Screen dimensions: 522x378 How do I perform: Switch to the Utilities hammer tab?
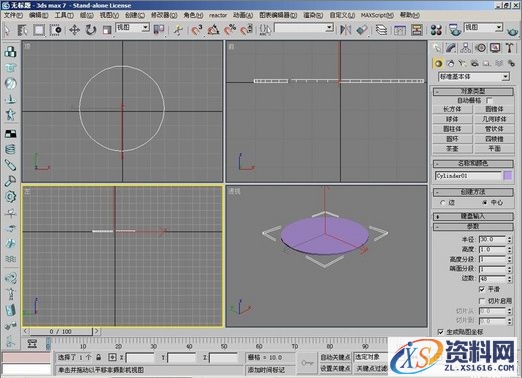tap(509, 48)
